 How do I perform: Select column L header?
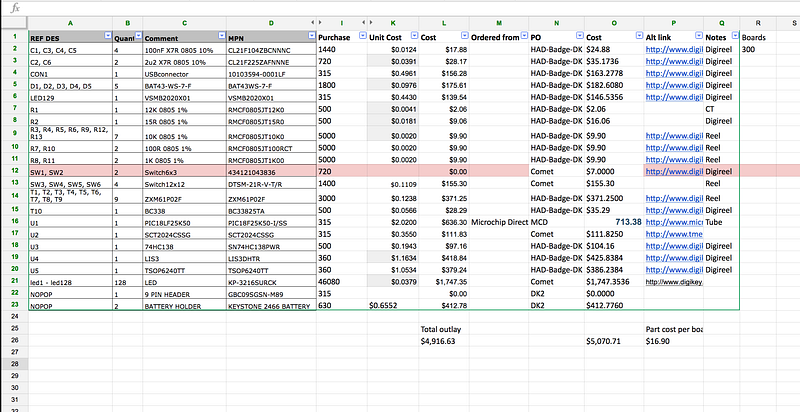coord(444,23)
